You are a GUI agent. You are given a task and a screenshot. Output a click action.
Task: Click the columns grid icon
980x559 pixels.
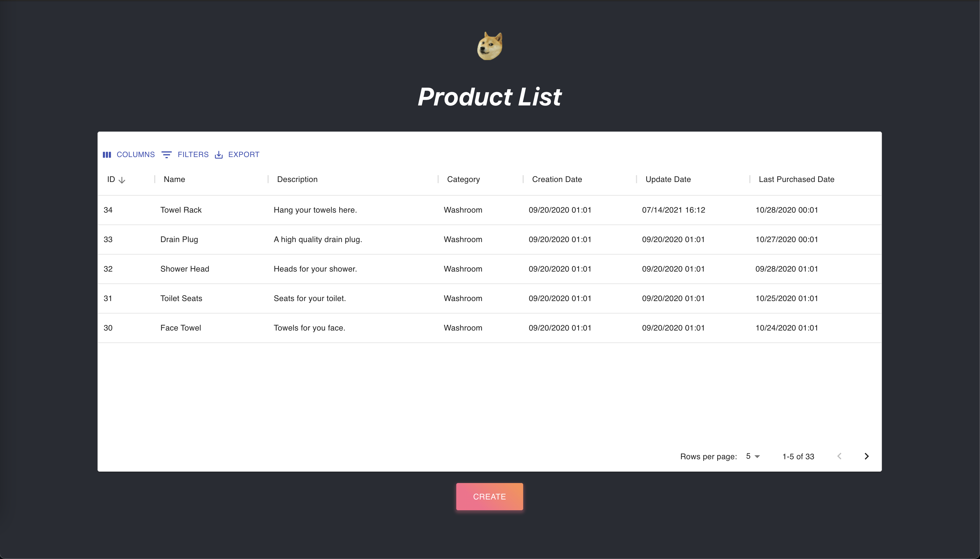tap(107, 155)
